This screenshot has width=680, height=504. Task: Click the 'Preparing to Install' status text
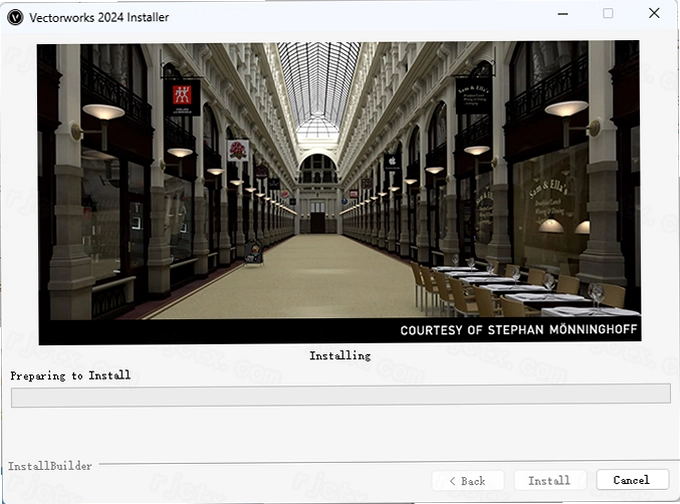pos(70,375)
